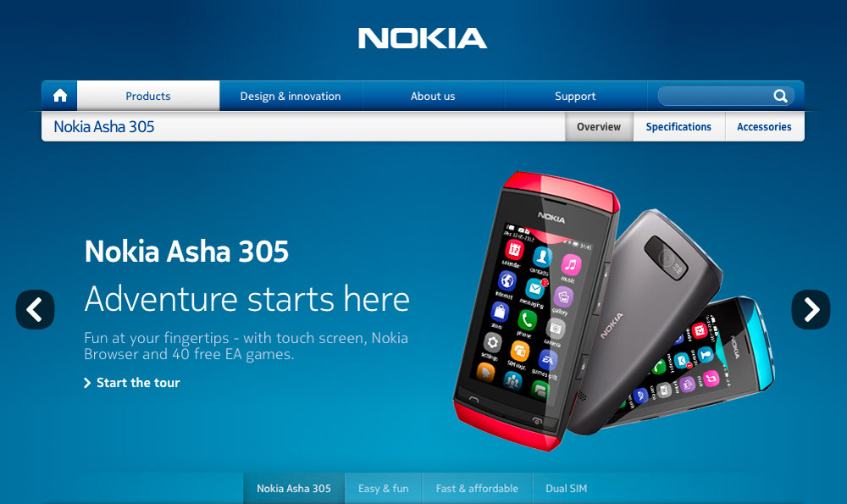847x504 pixels.
Task: Click the chevron beside Start the tour
Action: (x=87, y=383)
